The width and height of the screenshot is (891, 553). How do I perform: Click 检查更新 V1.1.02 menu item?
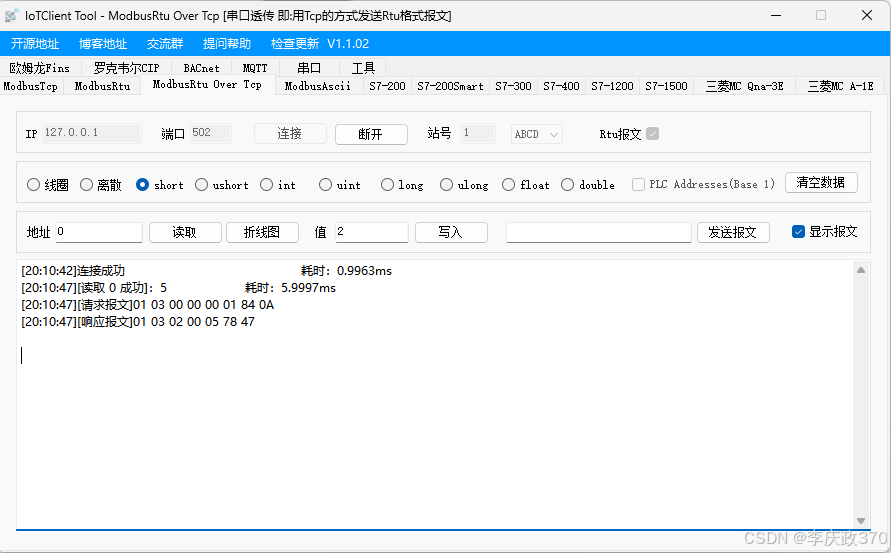pos(320,44)
